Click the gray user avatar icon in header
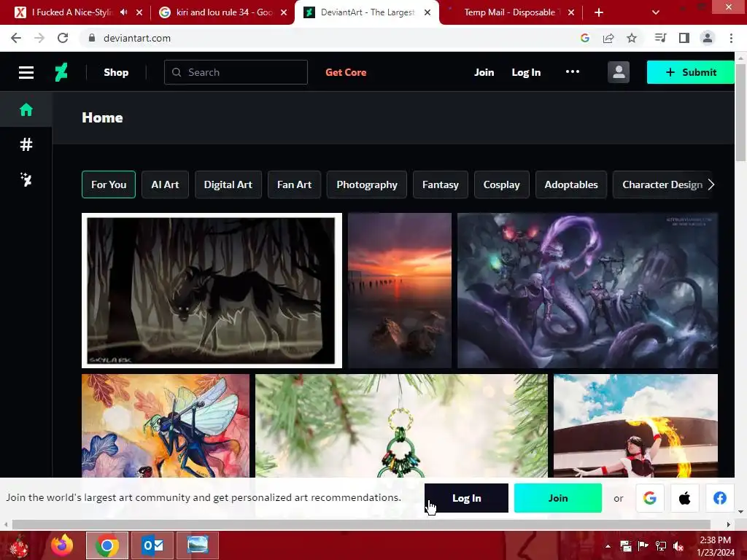Image resolution: width=747 pixels, height=560 pixels. point(619,72)
